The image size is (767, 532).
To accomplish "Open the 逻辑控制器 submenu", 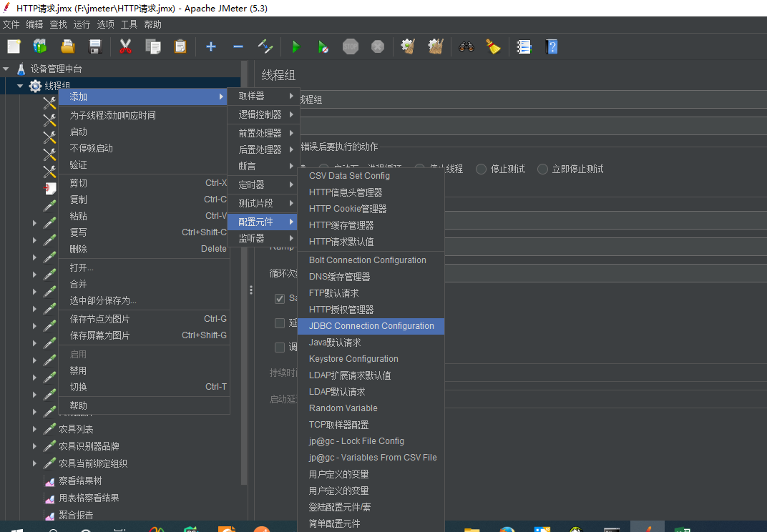I will point(263,114).
